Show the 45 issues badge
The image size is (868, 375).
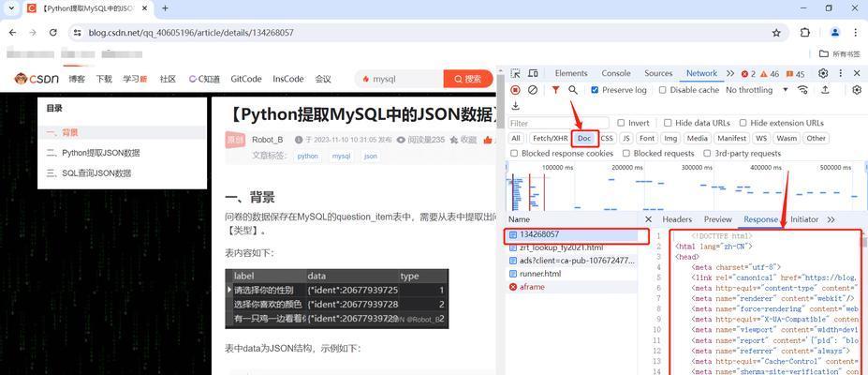794,74
